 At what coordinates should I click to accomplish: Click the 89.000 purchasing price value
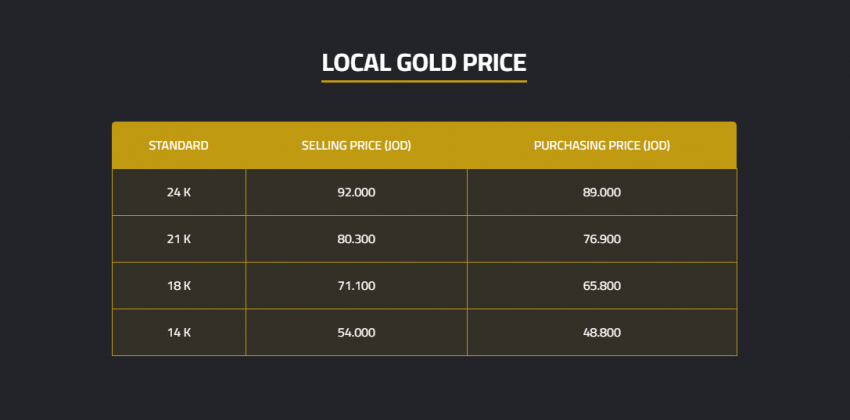pyautogui.click(x=602, y=192)
